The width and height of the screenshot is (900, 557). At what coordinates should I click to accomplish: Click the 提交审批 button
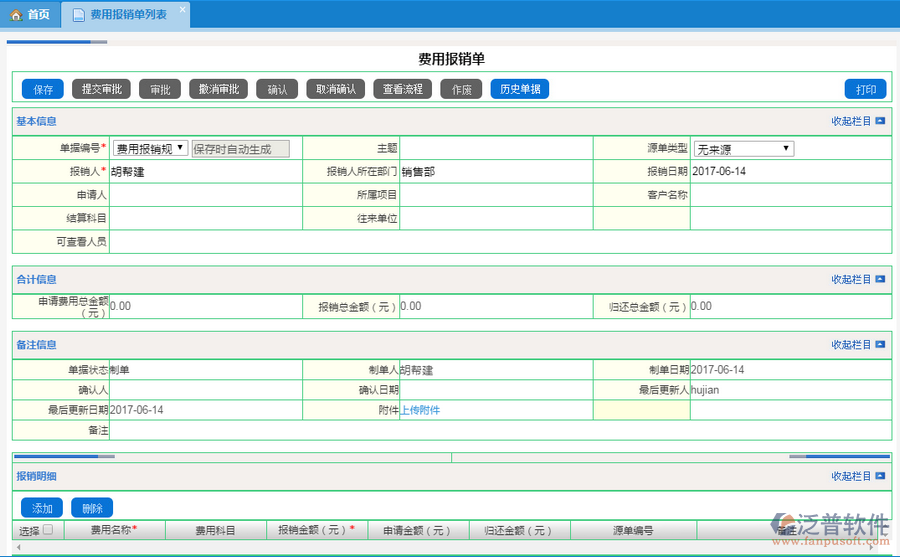[102, 89]
